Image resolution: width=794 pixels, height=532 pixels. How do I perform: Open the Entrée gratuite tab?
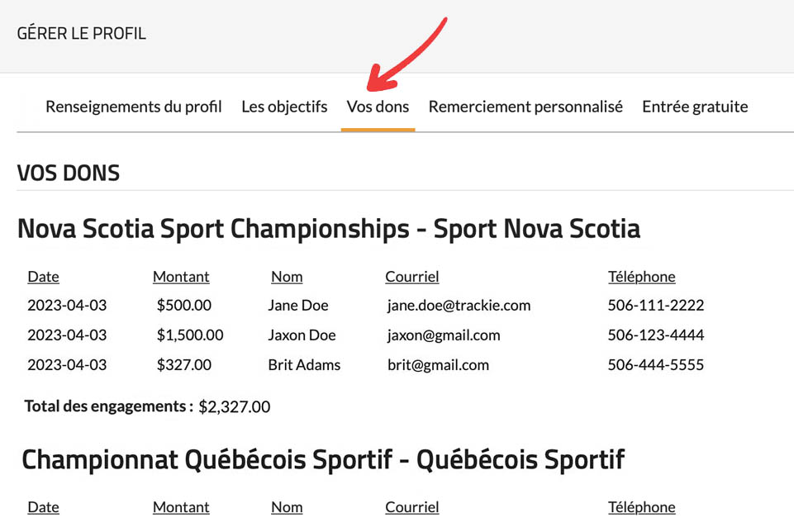tap(695, 107)
